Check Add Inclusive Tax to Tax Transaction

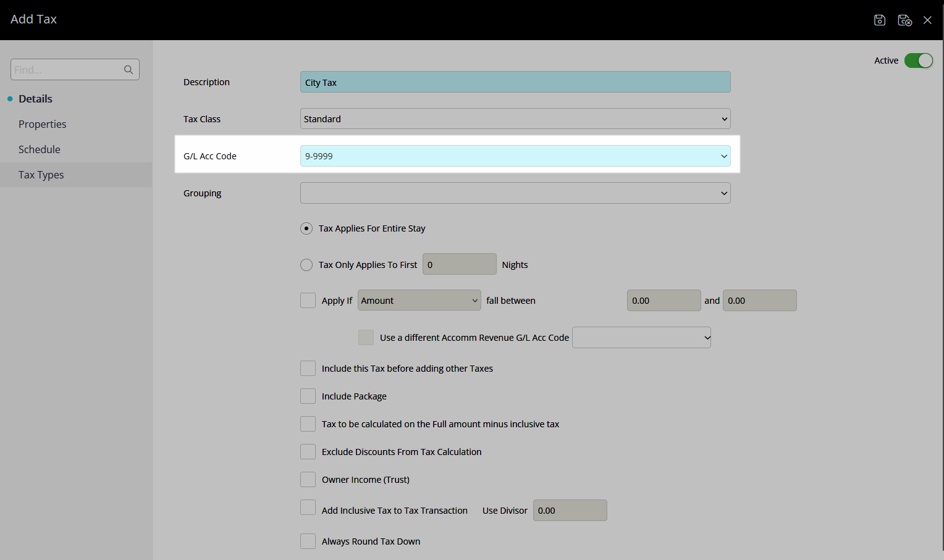pos(308,508)
